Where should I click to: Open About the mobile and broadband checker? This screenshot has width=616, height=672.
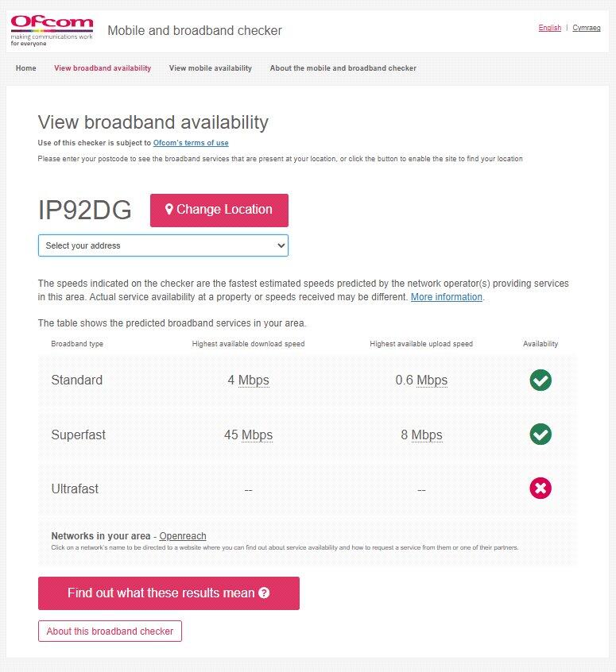point(343,68)
